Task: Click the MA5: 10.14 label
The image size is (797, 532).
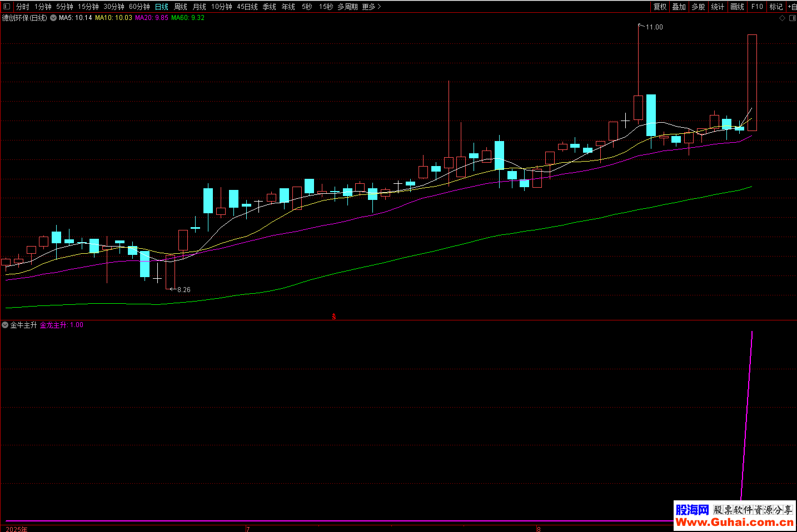Action: pyautogui.click(x=76, y=18)
